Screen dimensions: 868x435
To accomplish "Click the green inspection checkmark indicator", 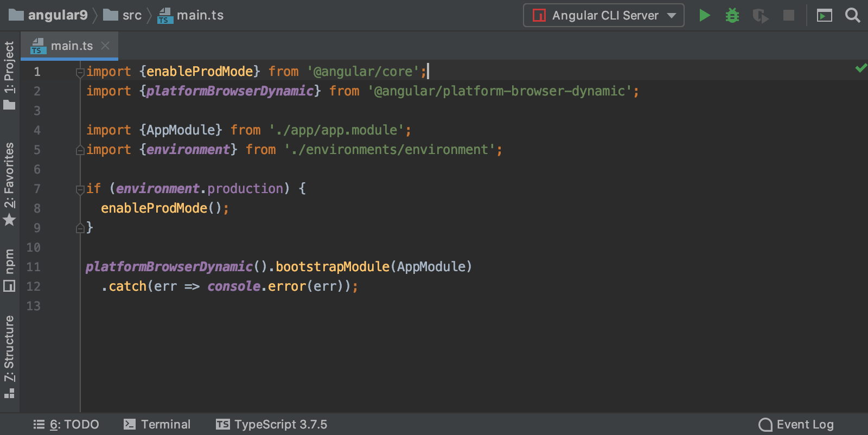I will click(861, 68).
